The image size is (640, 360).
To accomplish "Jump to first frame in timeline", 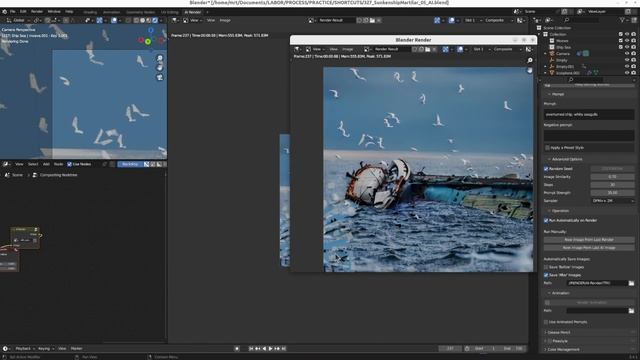I will coord(251,349).
